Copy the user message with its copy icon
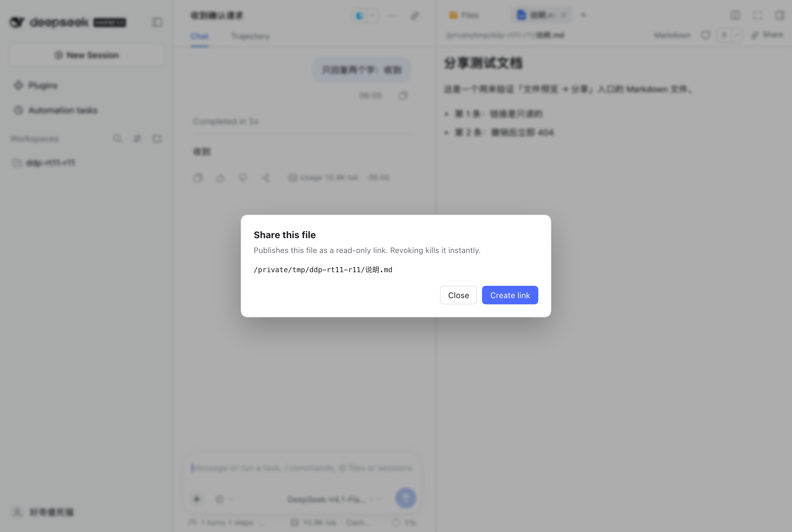 tap(402, 96)
